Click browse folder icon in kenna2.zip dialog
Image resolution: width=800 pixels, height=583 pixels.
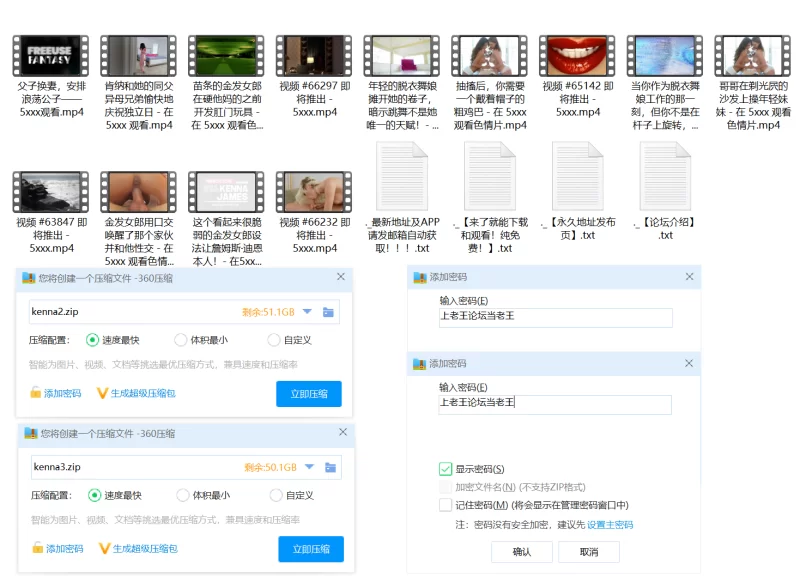click(328, 312)
